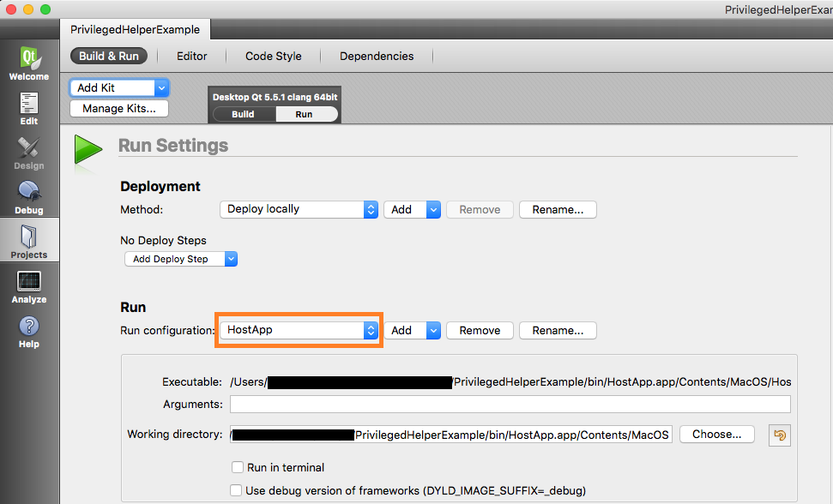The height and width of the screenshot is (504, 833).
Task: Switch to Debug mode
Action: tap(29, 197)
